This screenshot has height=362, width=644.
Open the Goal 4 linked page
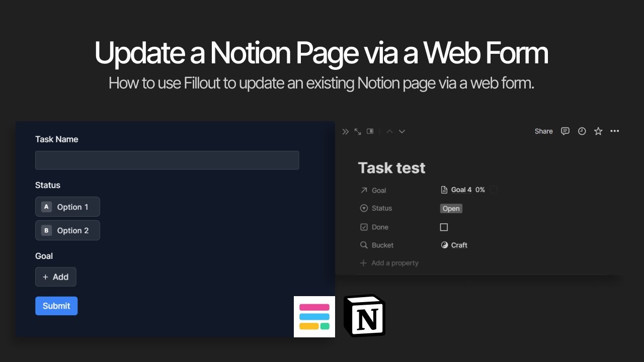point(461,190)
